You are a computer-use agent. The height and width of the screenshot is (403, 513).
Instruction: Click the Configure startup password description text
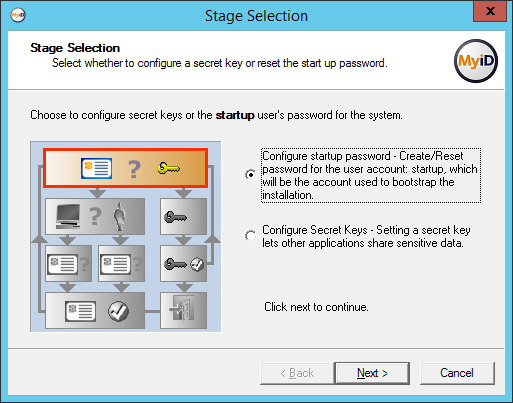[x=370, y=175]
